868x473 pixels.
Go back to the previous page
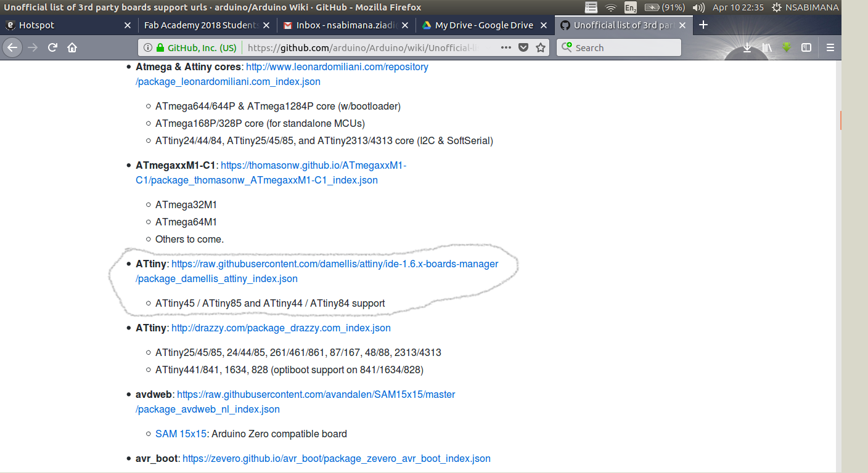tap(12, 47)
